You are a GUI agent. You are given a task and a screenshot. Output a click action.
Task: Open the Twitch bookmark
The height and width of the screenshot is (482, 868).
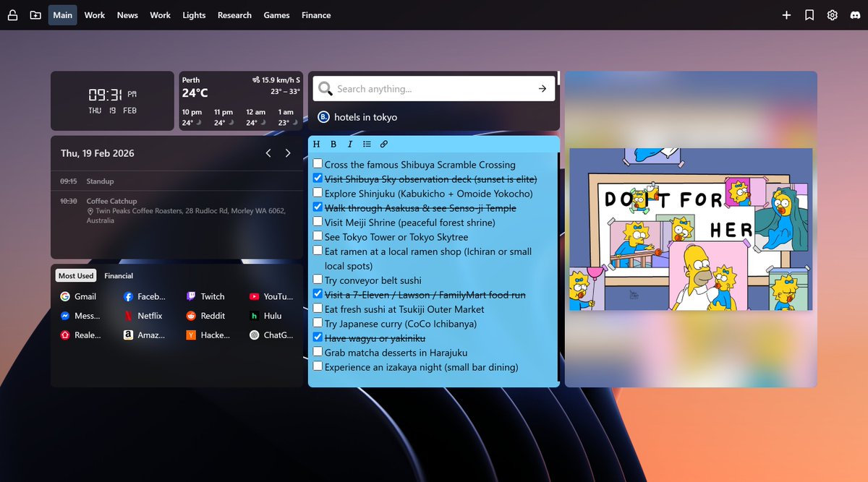(205, 296)
